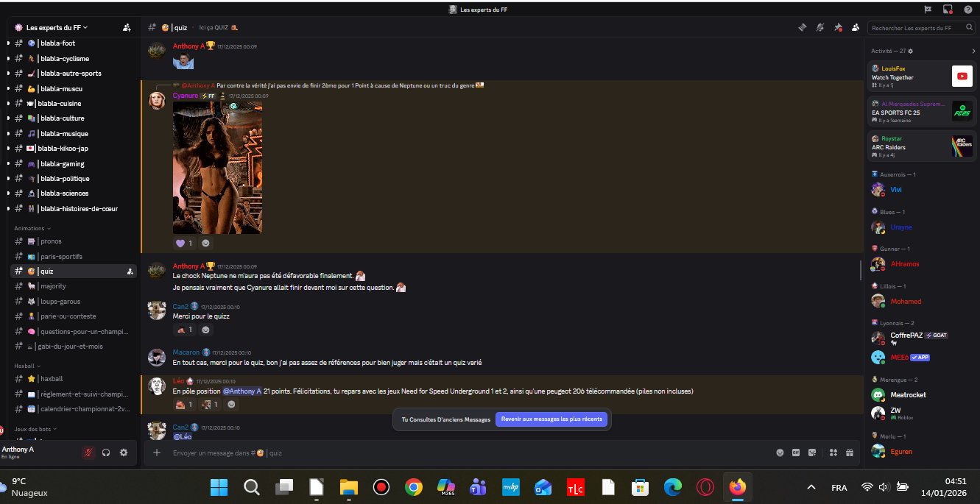Click the plus attachment button in message box
Viewport: 980px width, 504px height.
[157, 452]
